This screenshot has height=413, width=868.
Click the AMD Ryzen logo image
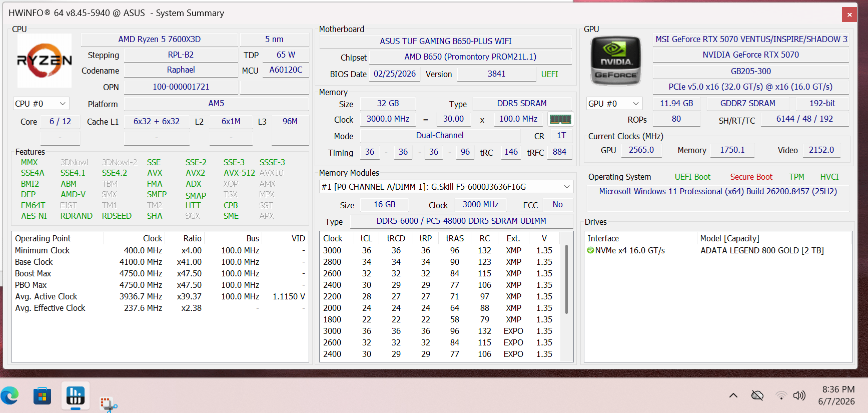pyautogui.click(x=45, y=61)
